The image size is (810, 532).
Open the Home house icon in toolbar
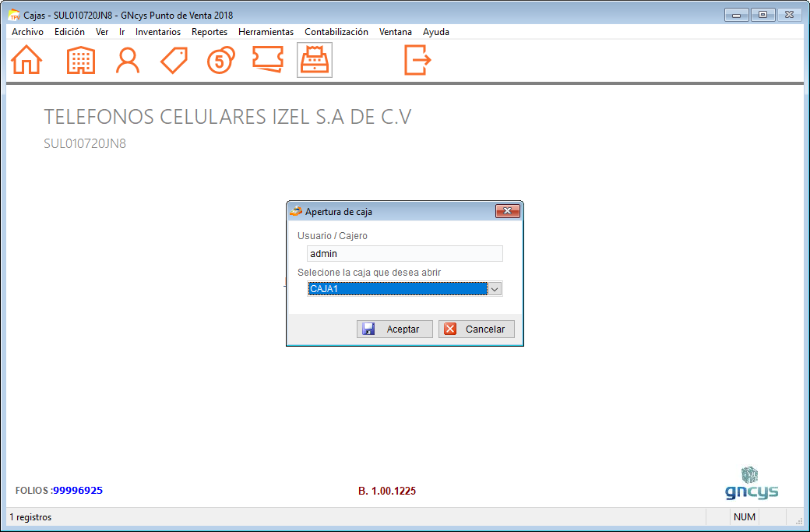click(26, 60)
